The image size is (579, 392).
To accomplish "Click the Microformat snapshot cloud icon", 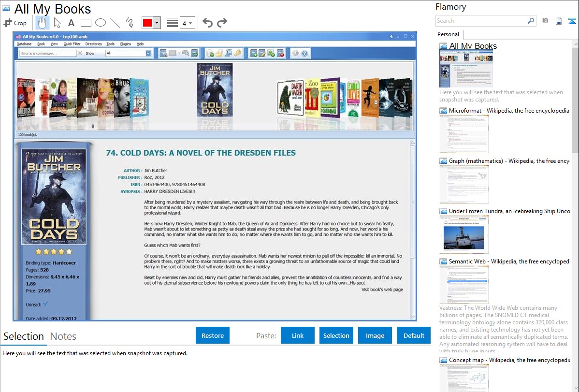I will [x=443, y=111].
